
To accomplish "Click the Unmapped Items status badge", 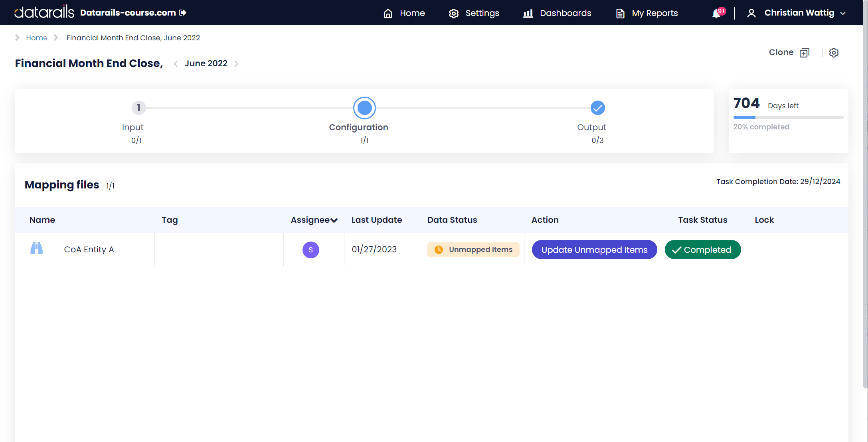I will 473,250.
